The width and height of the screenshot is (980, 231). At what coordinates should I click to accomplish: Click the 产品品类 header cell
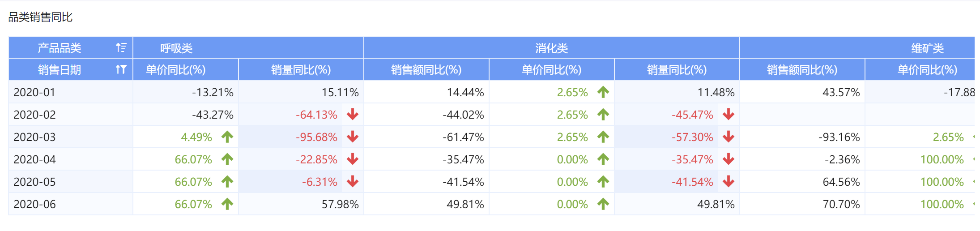[60, 48]
